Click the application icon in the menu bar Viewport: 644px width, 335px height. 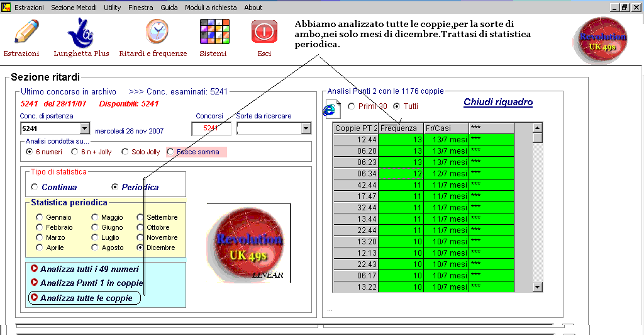6,7
